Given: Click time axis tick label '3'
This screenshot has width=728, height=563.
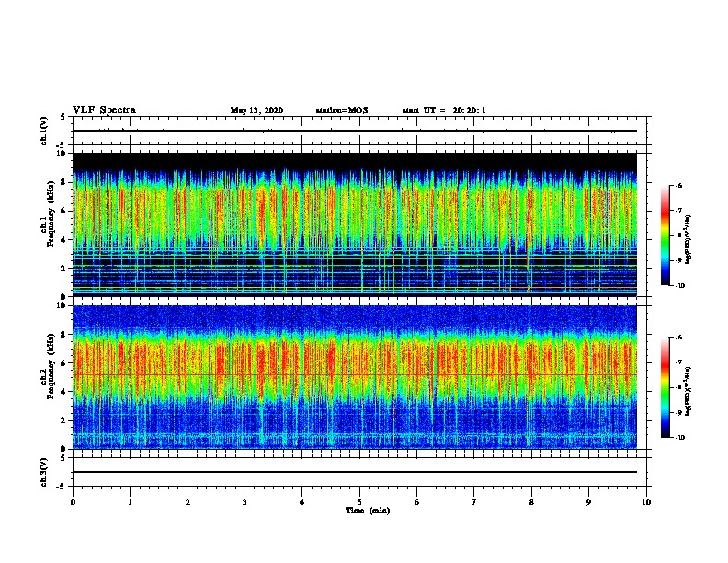Looking at the screenshot, I should coord(245,502).
